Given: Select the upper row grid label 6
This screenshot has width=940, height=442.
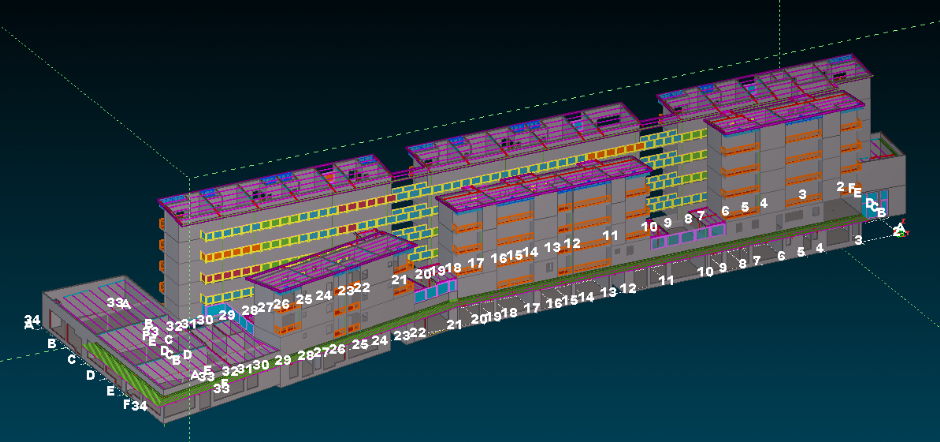Looking at the screenshot, I should [725, 211].
